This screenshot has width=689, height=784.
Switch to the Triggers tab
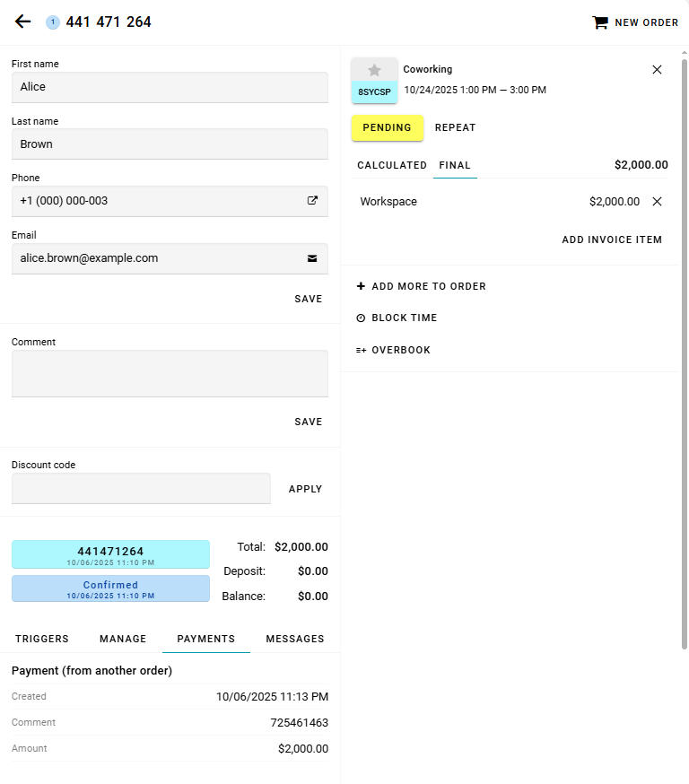coord(42,639)
